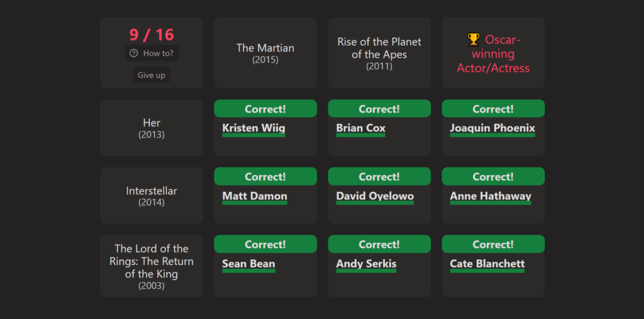The width and height of the screenshot is (644, 319).
Task: Open Anne Hathaway's actor link
Action: point(491,196)
